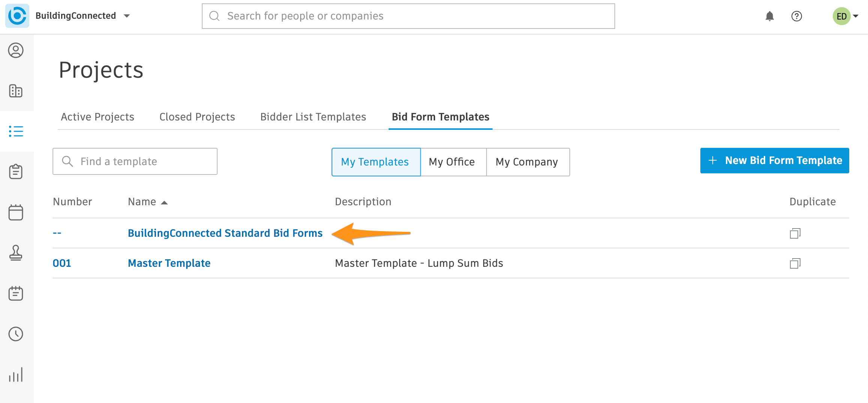Screen dimensions: 868x403
Task: Open the clock history icon in the sidebar
Action: pyautogui.click(x=16, y=334)
